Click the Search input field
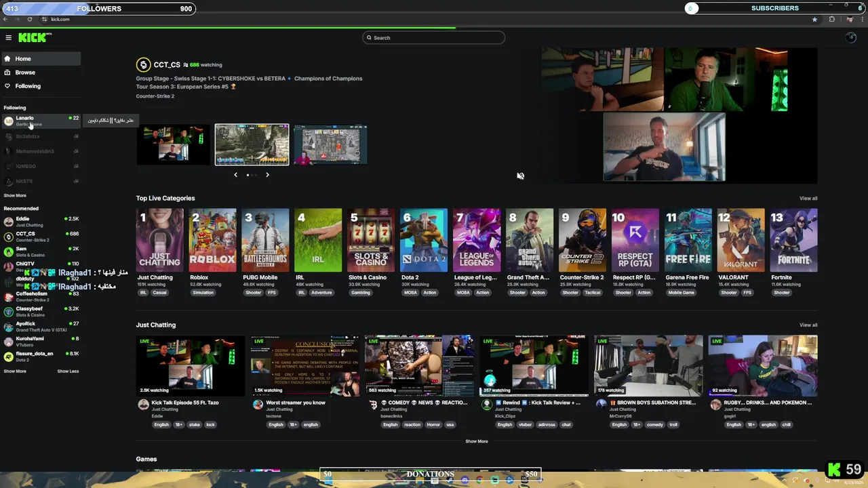 tap(434, 38)
